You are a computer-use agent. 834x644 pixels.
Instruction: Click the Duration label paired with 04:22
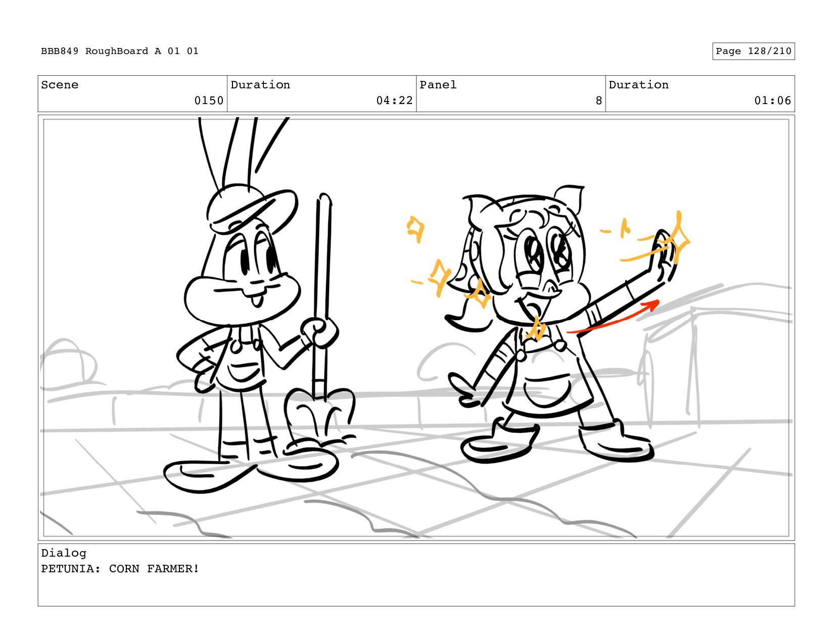pos(260,85)
